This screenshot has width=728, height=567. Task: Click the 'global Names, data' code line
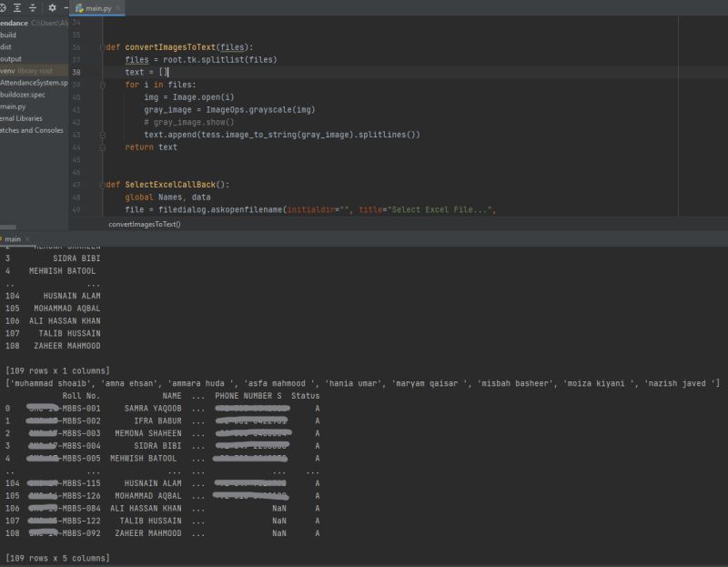(167, 197)
